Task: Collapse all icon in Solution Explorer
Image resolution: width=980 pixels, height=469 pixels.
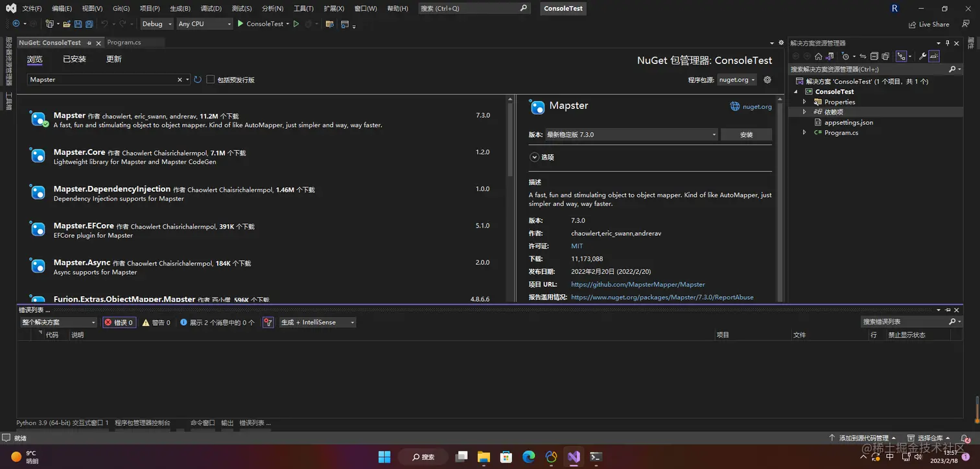Action: point(874,56)
